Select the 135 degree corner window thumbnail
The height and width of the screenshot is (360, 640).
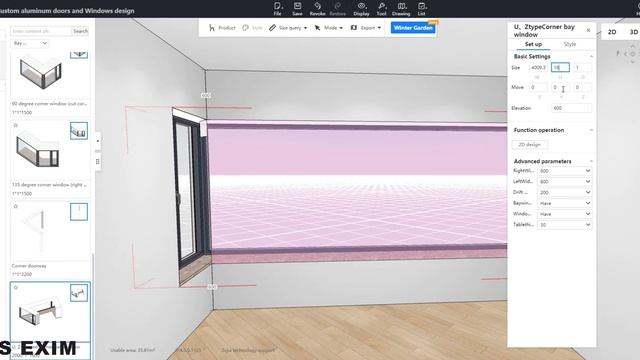tap(38, 150)
